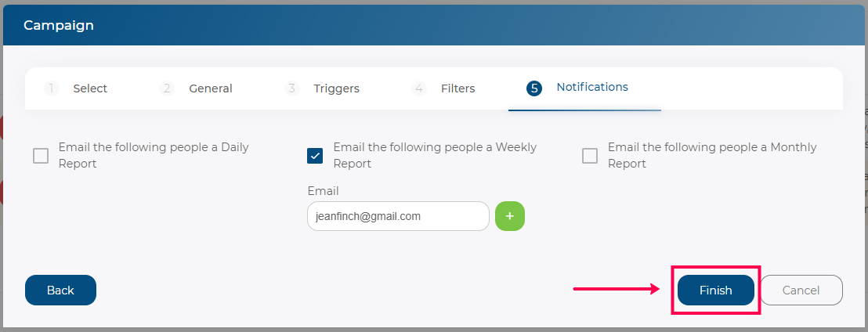This screenshot has width=868, height=332.
Task: Click the Daily Report label text
Action: (x=154, y=156)
